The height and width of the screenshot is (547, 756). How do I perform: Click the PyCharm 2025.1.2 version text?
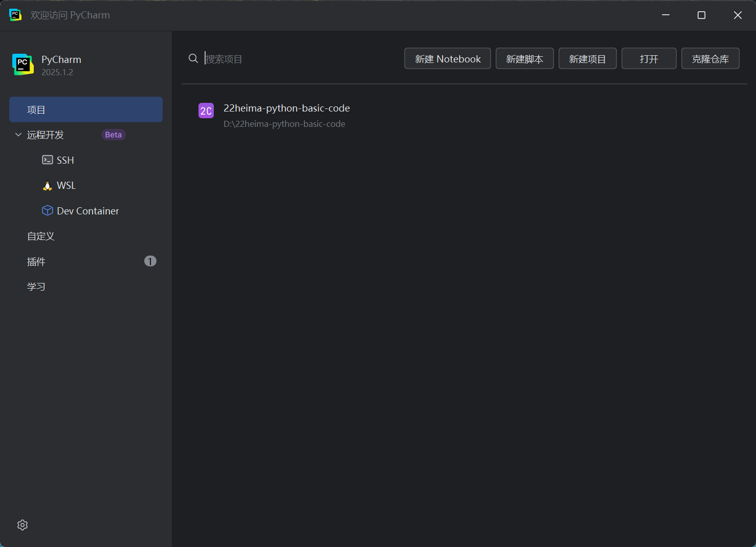[57, 72]
